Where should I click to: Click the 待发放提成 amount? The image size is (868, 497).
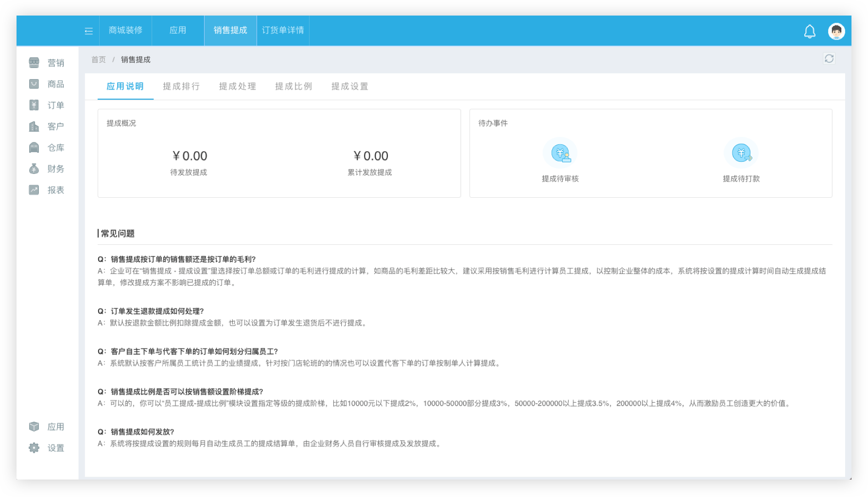(x=189, y=156)
